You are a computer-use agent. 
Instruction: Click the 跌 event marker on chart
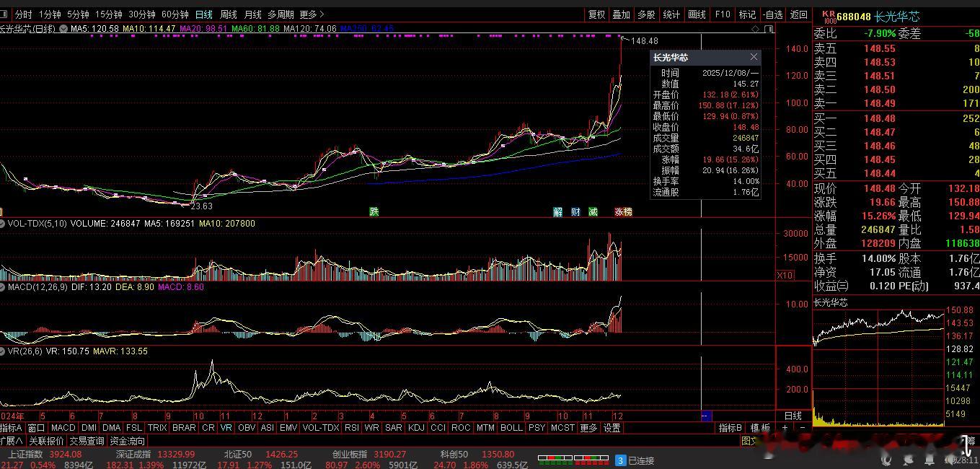tap(374, 211)
